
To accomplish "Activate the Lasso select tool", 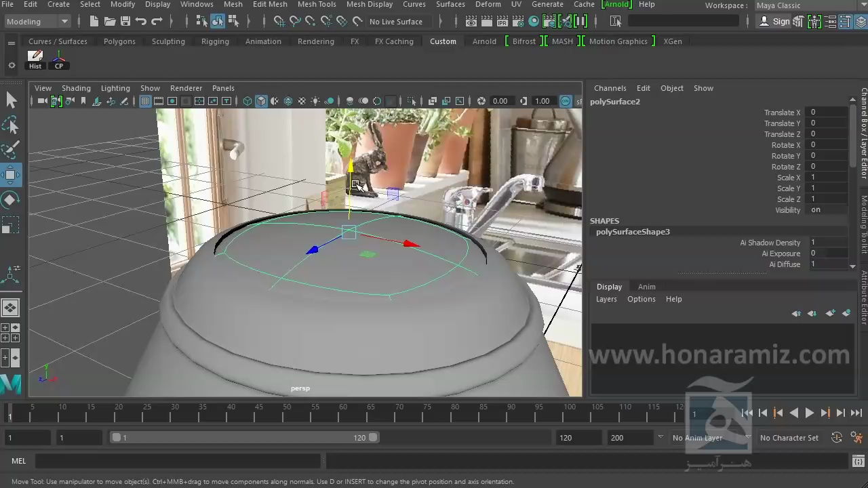I will (11, 125).
